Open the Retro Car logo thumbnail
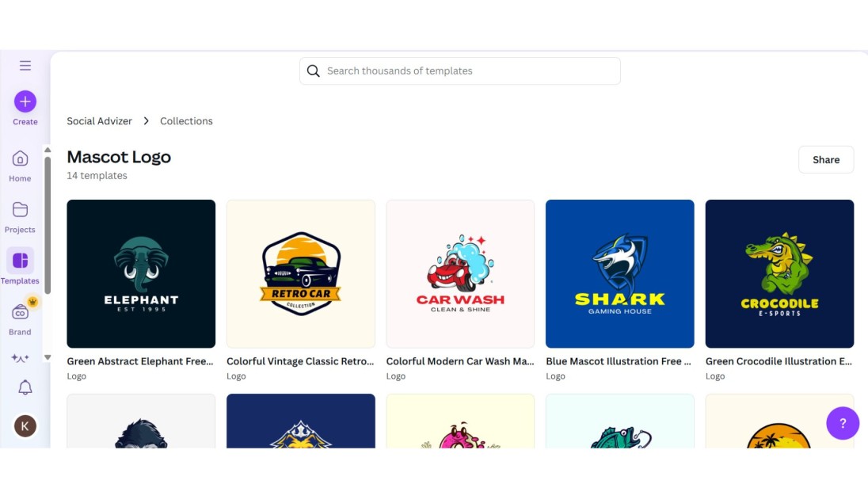 coord(301,273)
